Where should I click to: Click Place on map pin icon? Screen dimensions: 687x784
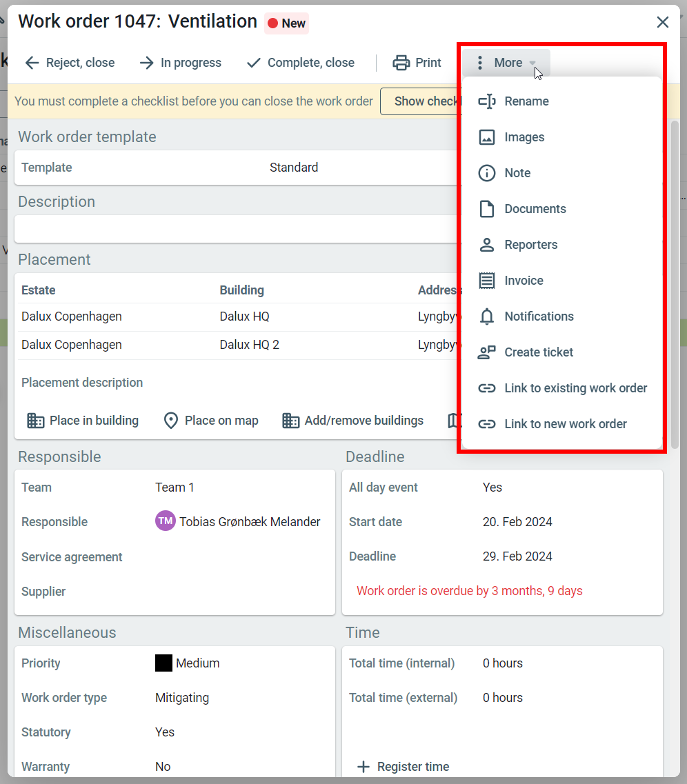pyautogui.click(x=171, y=421)
